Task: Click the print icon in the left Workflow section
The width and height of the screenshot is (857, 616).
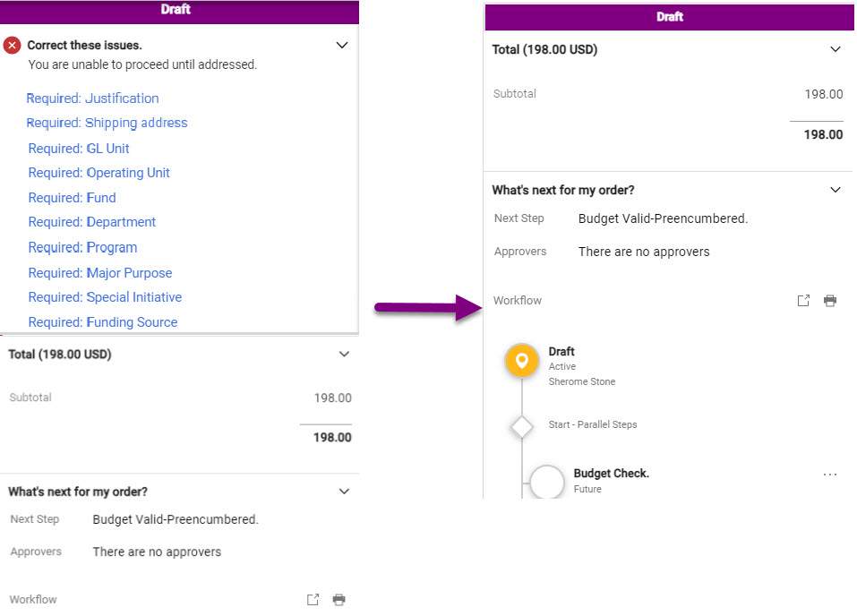Action: pos(339,600)
